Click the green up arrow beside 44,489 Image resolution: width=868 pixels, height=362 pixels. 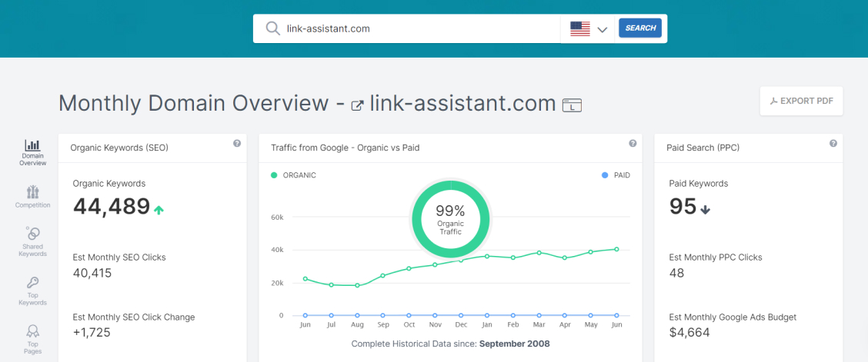tap(159, 210)
